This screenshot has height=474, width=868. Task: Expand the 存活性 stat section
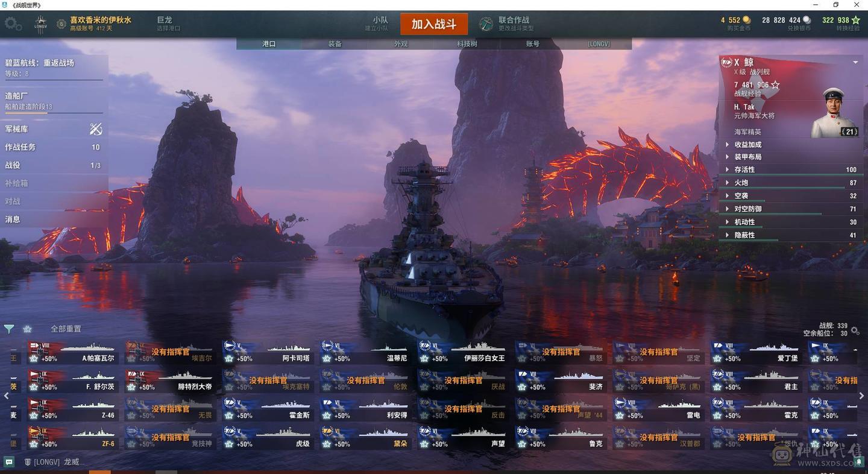click(x=791, y=170)
